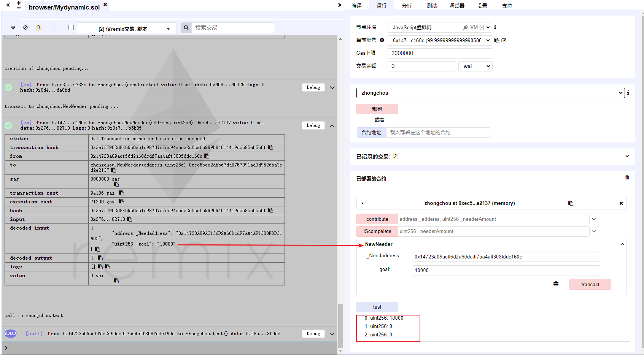644x355 pixels.
Task: Copy the input data 0x276...02710
Action: [x=129, y=219]
